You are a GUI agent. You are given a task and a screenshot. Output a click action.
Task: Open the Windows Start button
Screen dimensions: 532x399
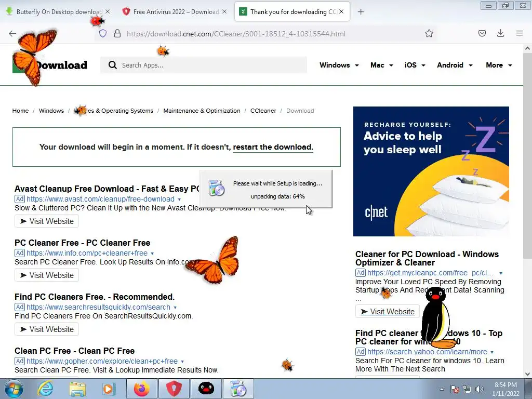(x=14, y=389)
